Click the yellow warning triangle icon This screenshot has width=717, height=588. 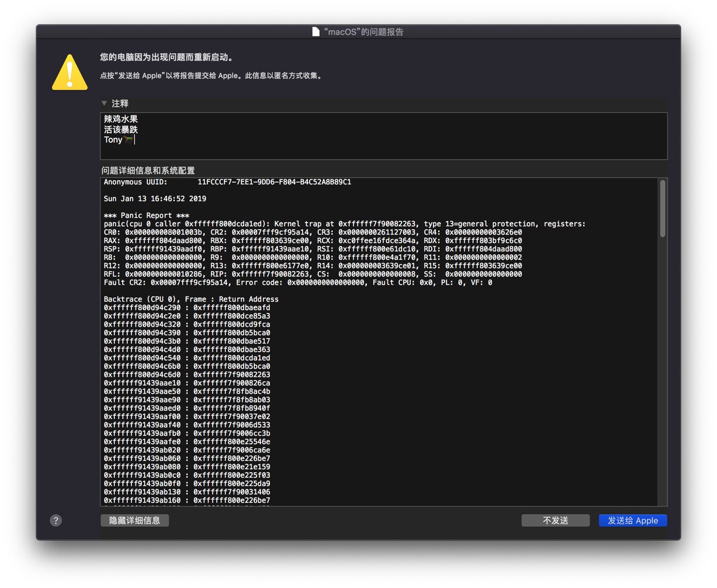click(69, 73)
